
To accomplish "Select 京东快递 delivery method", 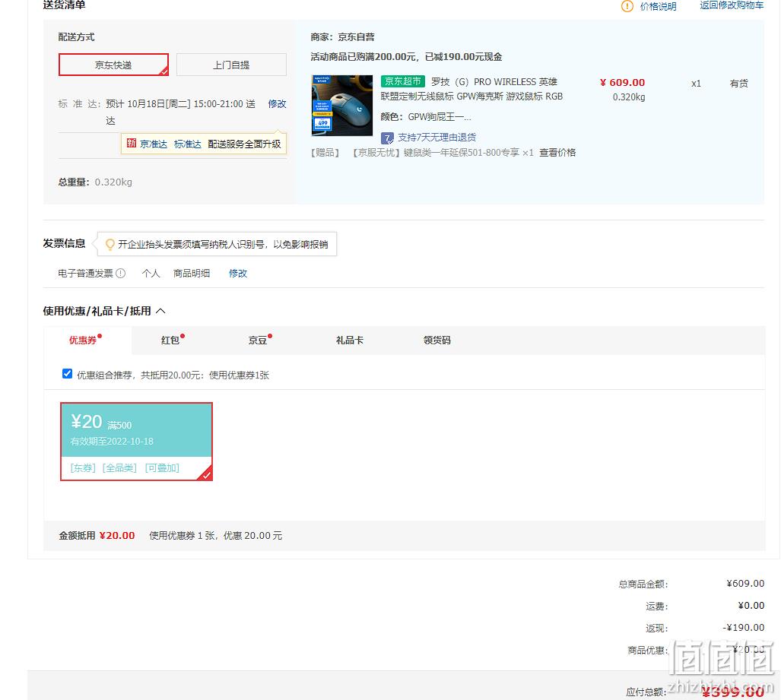I will tap(113, 65).
